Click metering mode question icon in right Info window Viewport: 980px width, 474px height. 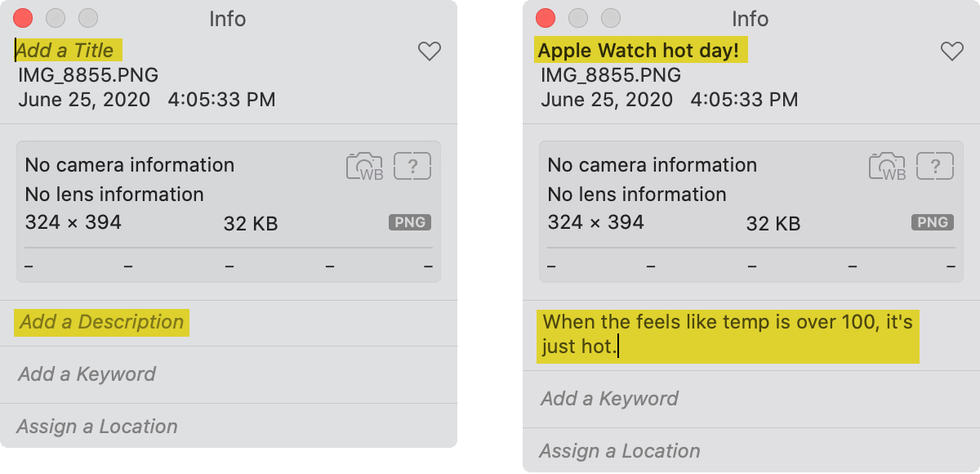point(935,166)
